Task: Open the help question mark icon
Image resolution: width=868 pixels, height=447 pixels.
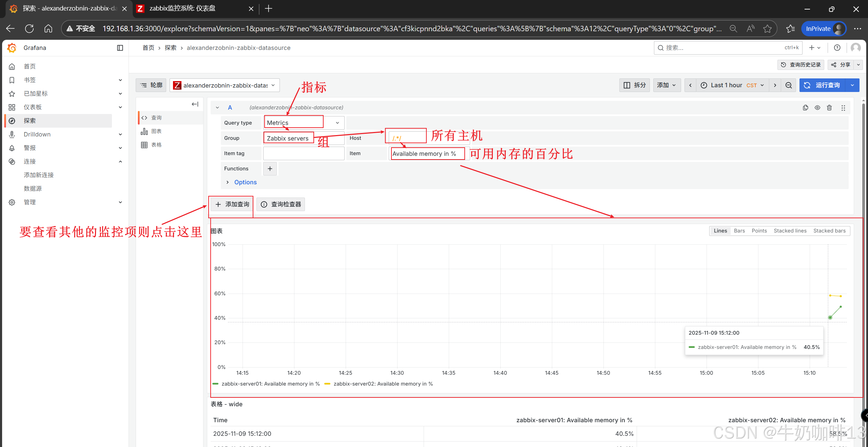Action: point(837,48)
